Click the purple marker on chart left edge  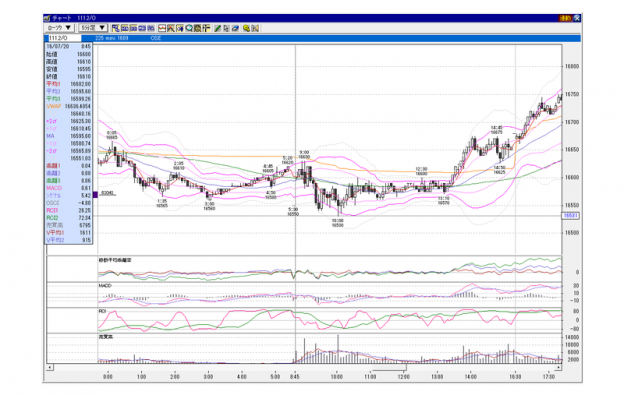pos(95,195)
